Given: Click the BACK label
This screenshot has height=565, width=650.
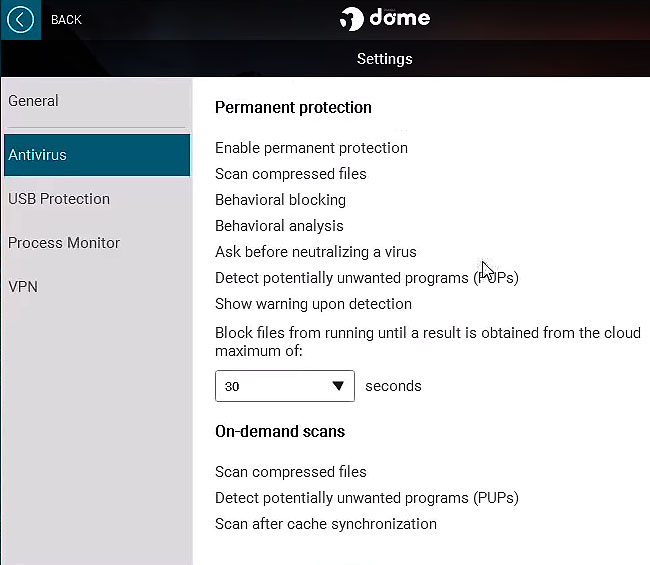Looking at the screenshot, I should (66, 19).
